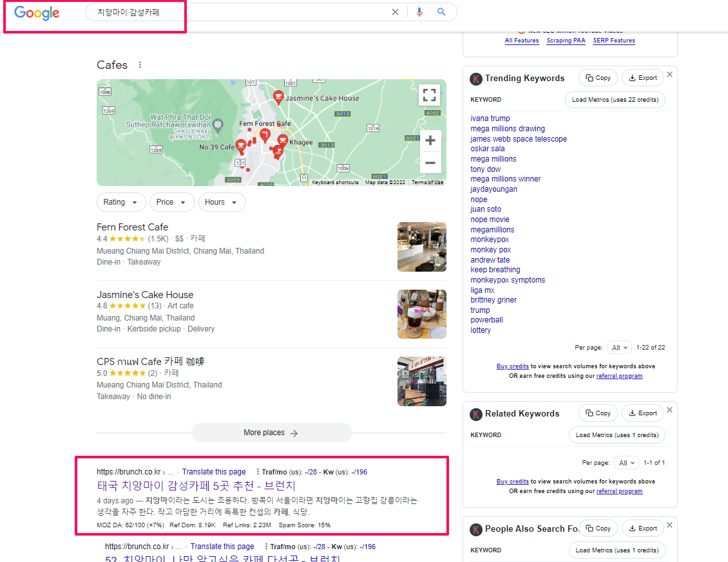This screenshot has height=562, width=728.
Task: Click "Load Metrics (uses 22 credits)"
Action: pos(615,99)
